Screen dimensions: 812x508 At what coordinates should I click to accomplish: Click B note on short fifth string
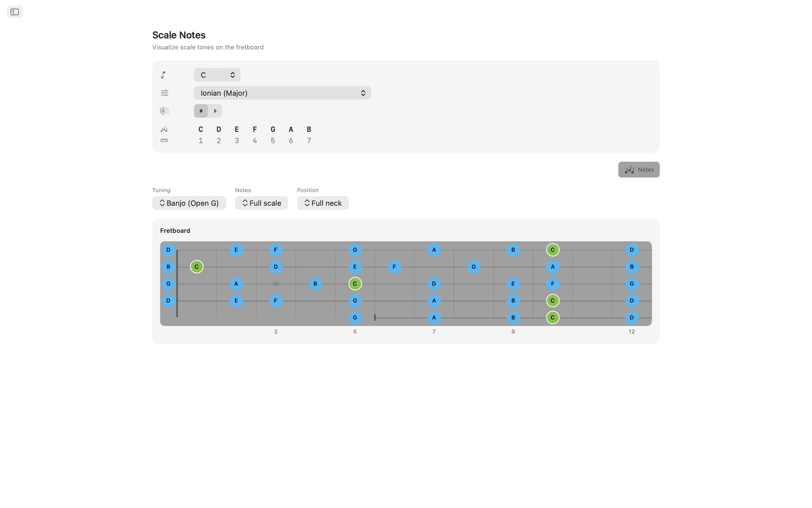[x=513, y=317]
